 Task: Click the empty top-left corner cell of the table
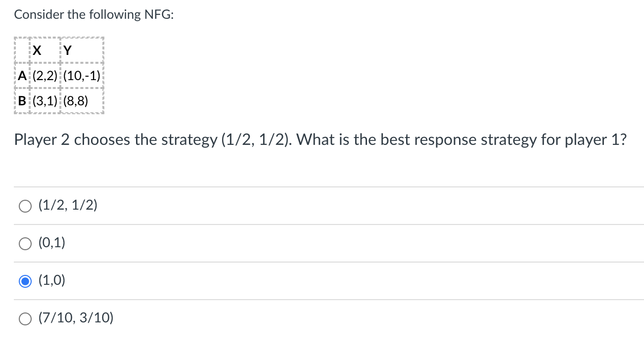coord(21,50)
